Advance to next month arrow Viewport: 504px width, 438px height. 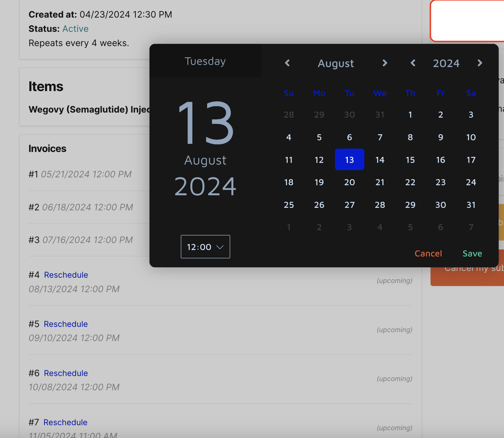point(384,63)
